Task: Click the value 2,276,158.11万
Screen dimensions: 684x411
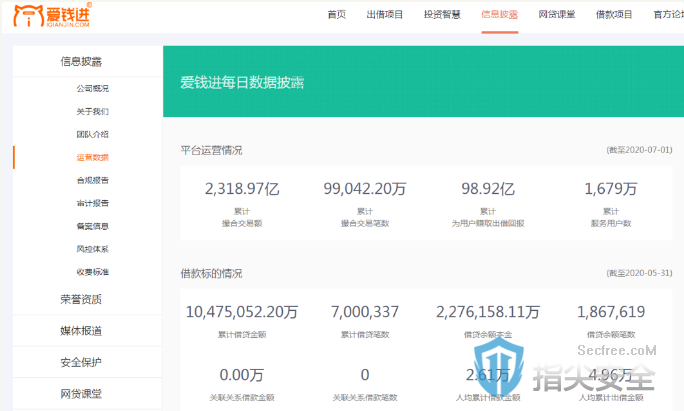Action: tap(488, 312)
